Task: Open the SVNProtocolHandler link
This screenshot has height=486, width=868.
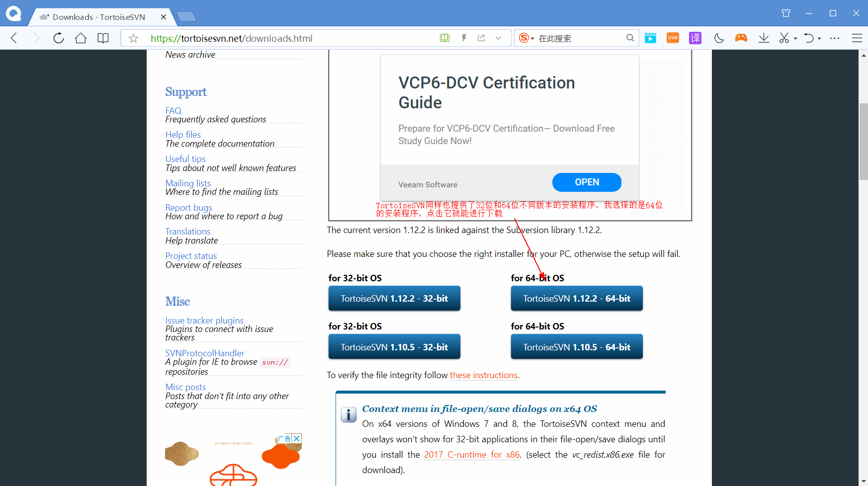Action: pyautogui.click(x=205, y=353)
